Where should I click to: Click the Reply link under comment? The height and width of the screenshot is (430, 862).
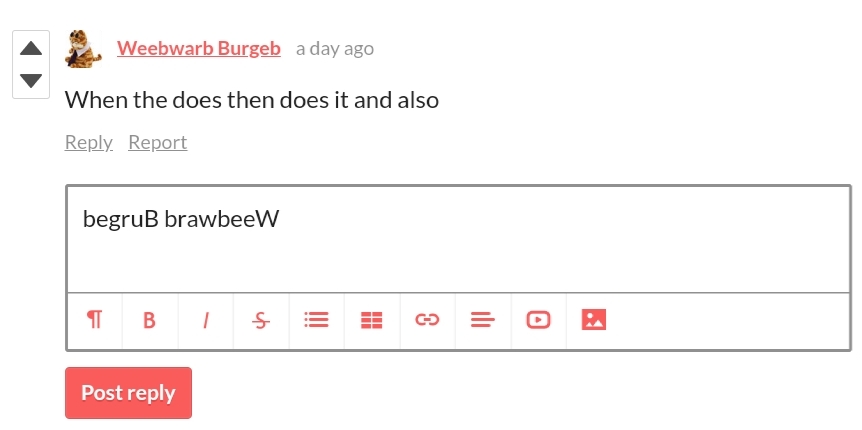click(x=89, y=142)
